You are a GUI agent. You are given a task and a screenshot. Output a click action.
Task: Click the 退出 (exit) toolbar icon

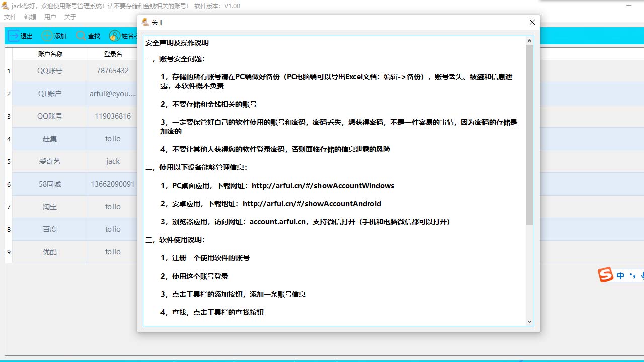14,36
